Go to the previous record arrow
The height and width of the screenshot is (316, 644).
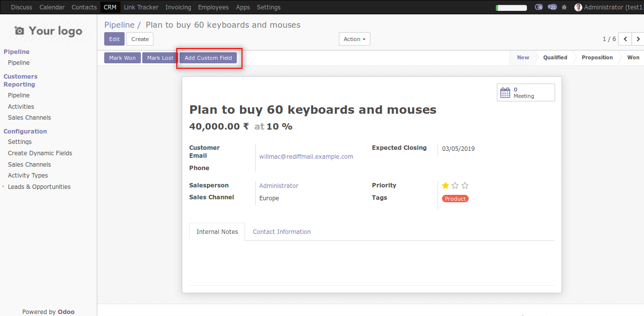pos(625,39)
